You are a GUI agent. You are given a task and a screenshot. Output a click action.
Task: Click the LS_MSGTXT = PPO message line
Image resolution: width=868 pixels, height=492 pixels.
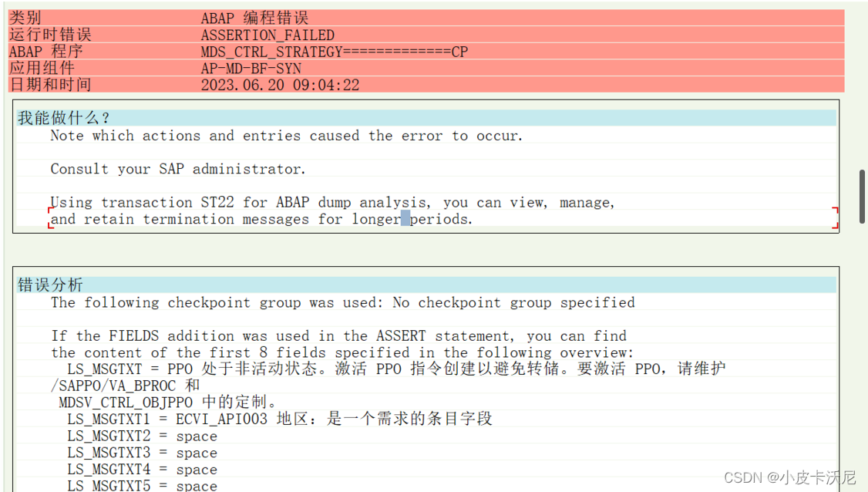tap(396, 369)
